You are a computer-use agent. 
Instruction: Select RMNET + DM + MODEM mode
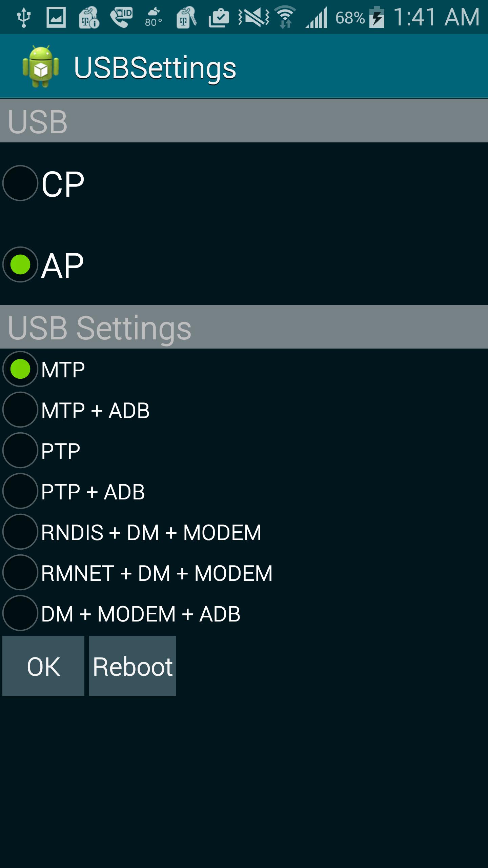[138, 572]
